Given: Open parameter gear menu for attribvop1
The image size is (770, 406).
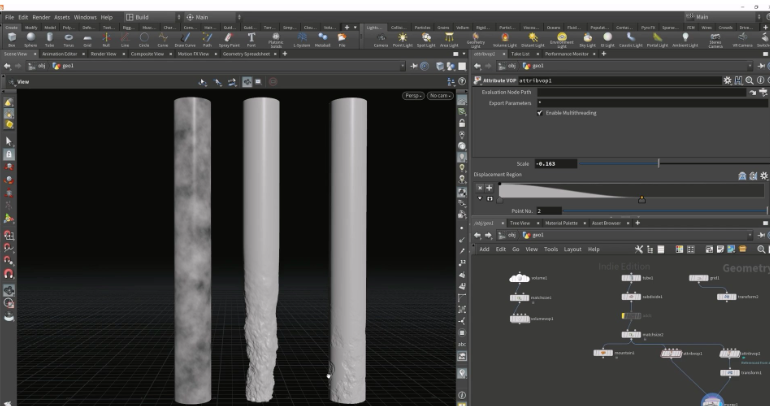Looking at the screenshot, I should [x=727, y=79].
